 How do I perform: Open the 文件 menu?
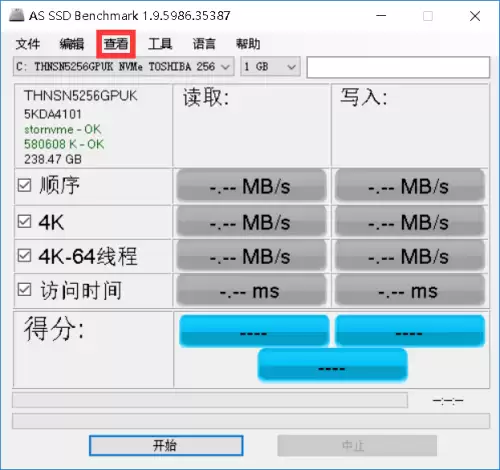(x=28, y=44)
